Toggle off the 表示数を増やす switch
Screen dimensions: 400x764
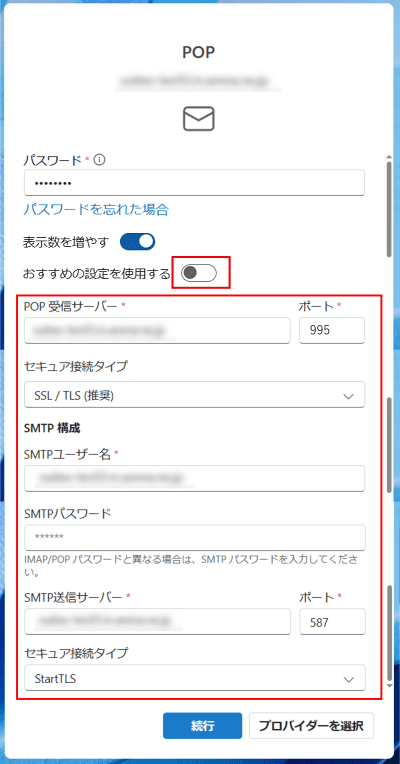click(x=137, y=241)
